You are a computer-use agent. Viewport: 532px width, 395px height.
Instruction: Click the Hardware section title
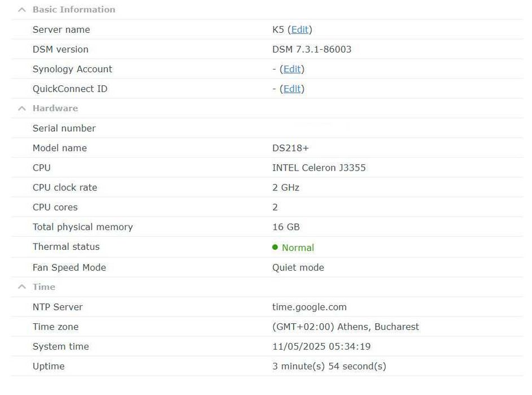(55, 108)
